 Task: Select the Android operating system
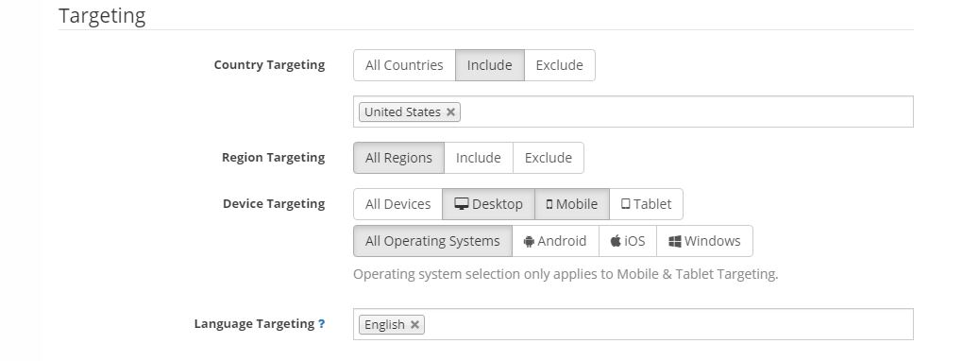click(x=556, y=241)
